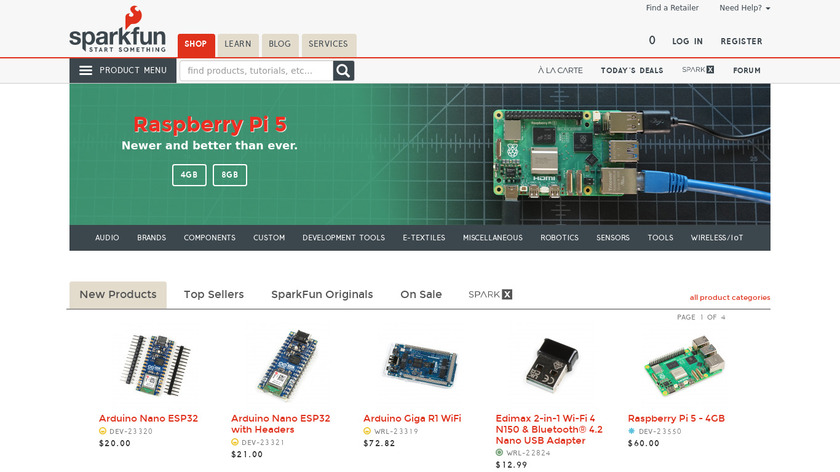The image size is (840, 472).
Task: Click the REGISTER link
Action: (741, 41)
